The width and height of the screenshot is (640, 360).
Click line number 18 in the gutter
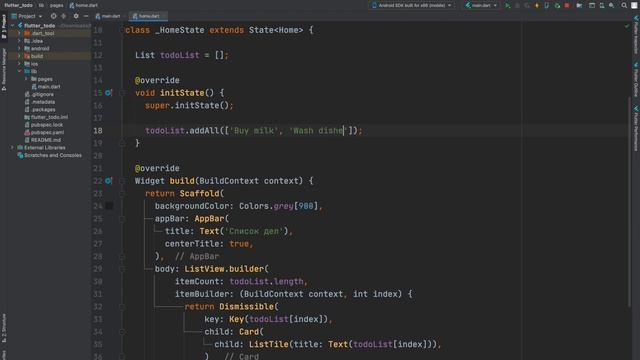pos(98,131)
